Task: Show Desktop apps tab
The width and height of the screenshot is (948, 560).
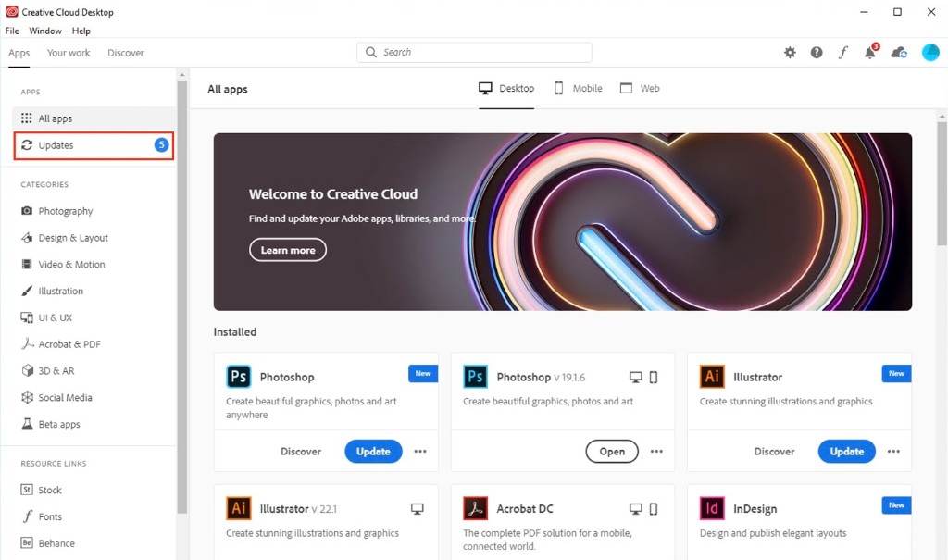Action: [x=506, y=88]
